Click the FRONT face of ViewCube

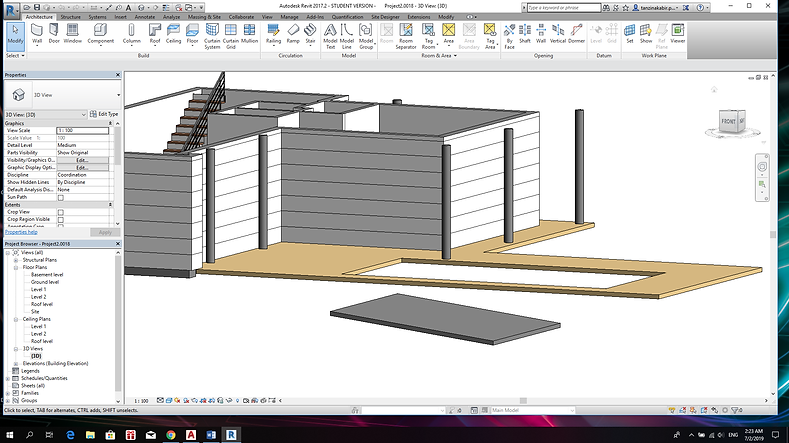[728, 121]
